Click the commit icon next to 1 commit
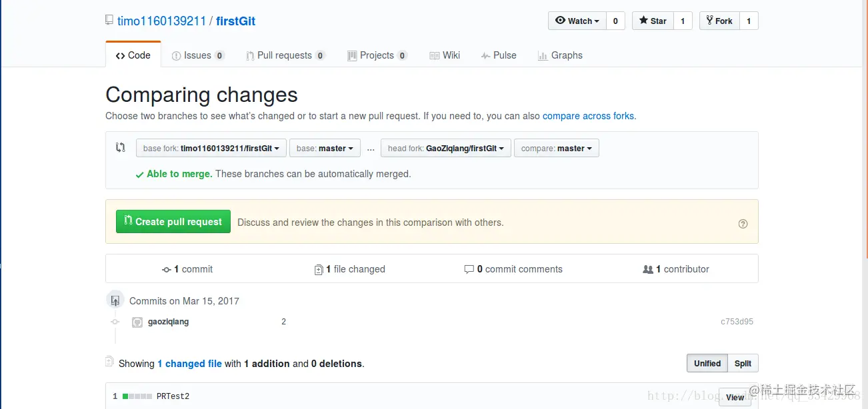The height and width of the screenshot is (409, 868). point(167,270)
